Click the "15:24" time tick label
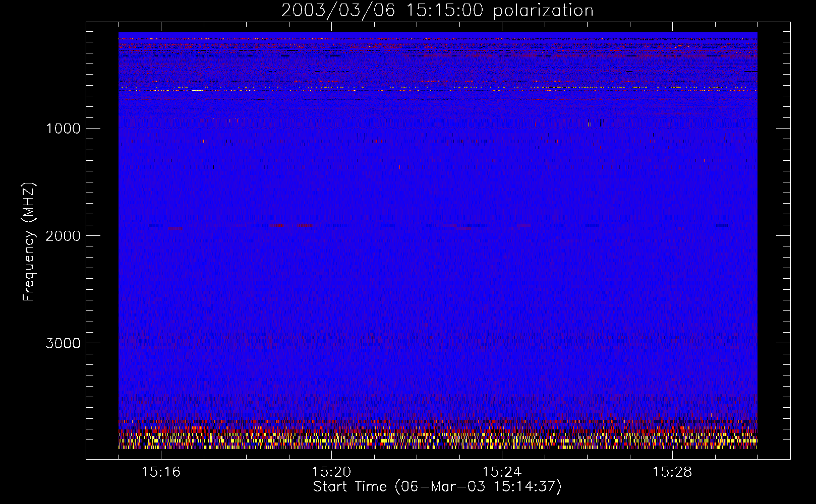Screen dimensions: 816x504 (502, 472)
